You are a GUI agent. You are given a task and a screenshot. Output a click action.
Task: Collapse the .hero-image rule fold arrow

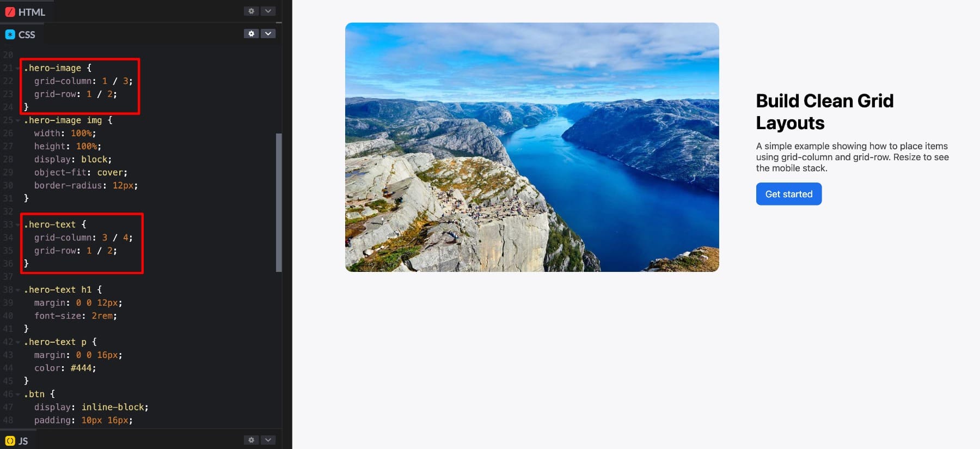(18, 68)
